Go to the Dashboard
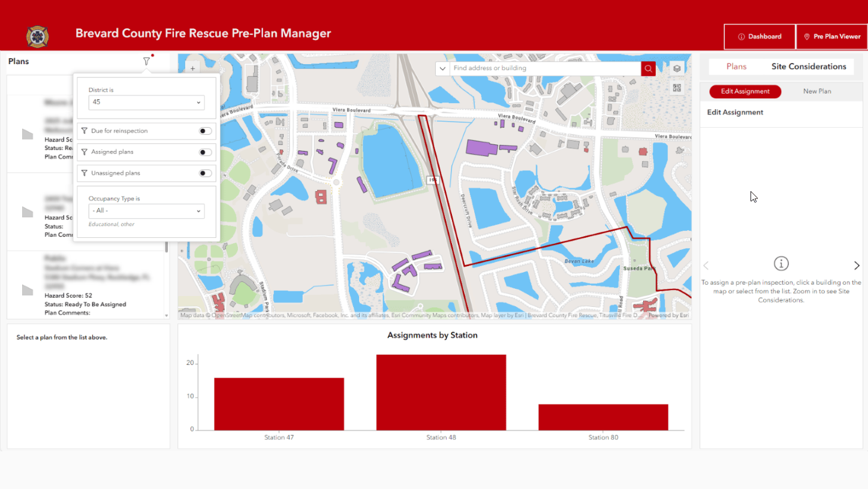This screenshot has height=489, width=868. tap(759, 36)
